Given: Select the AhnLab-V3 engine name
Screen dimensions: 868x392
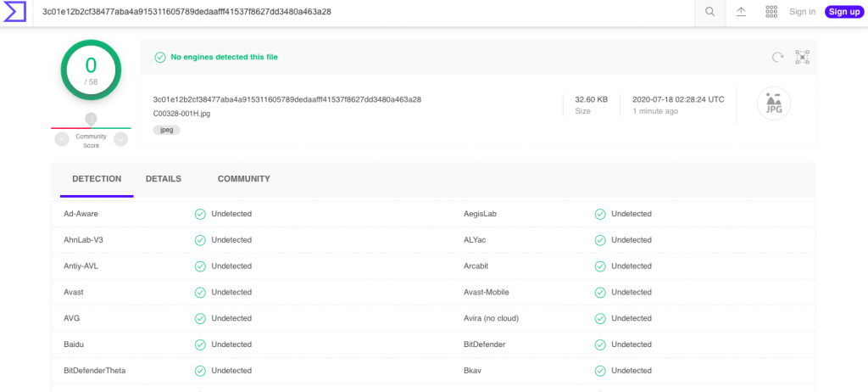Looking at the screenshot, I should pos(84,240).
